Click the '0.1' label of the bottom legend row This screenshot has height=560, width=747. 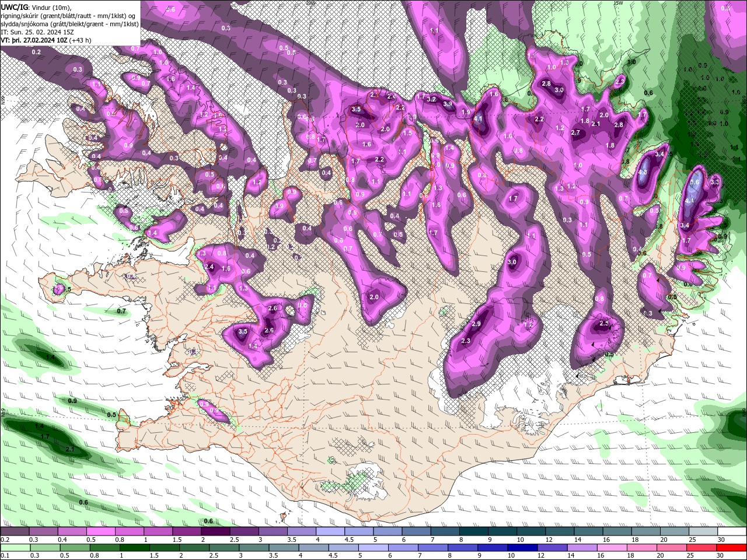[x=5, y=556]
